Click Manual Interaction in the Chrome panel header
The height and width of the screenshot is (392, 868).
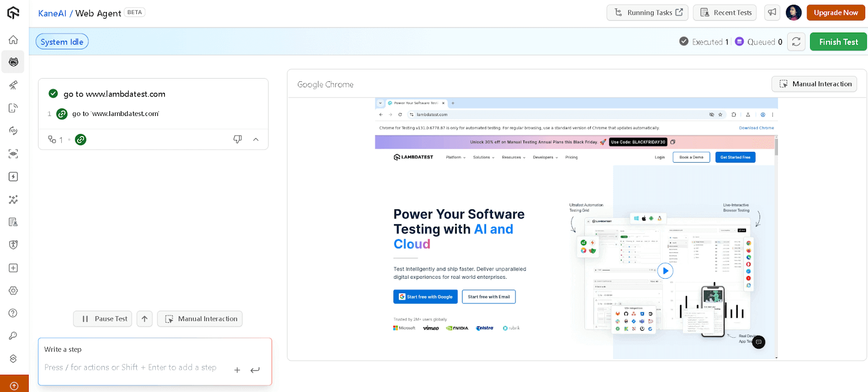[x=814, y=84]
